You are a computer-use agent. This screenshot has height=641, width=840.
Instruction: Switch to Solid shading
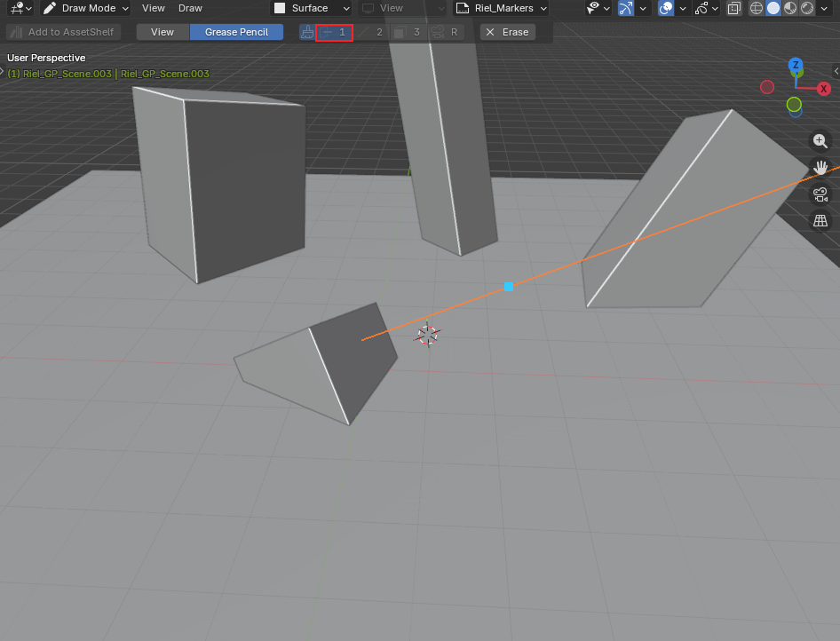coord(773,8)
